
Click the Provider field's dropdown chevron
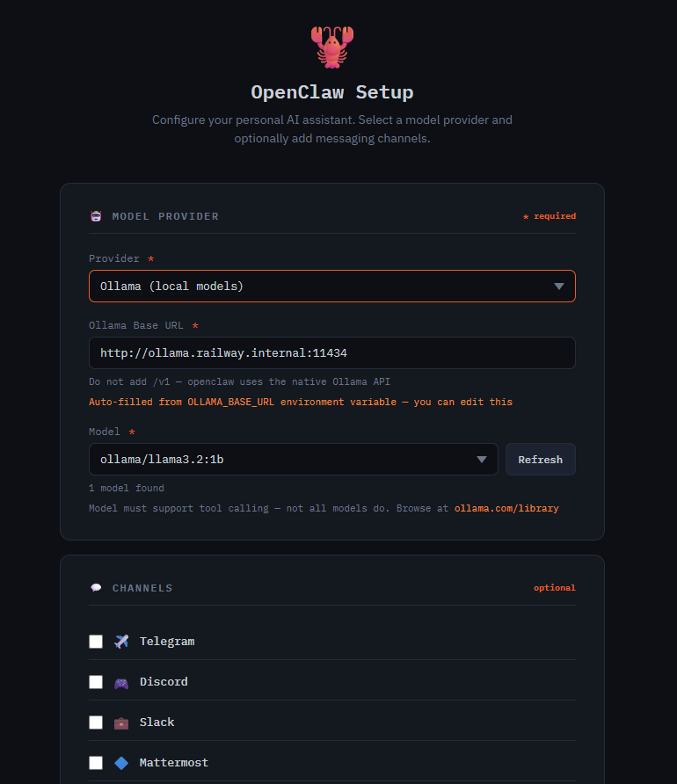[558, 286]
